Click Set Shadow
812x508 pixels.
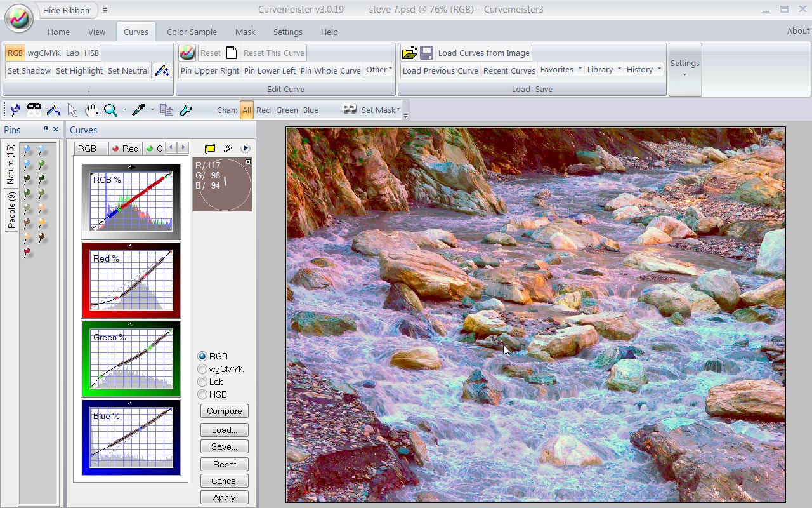[29, 70]
